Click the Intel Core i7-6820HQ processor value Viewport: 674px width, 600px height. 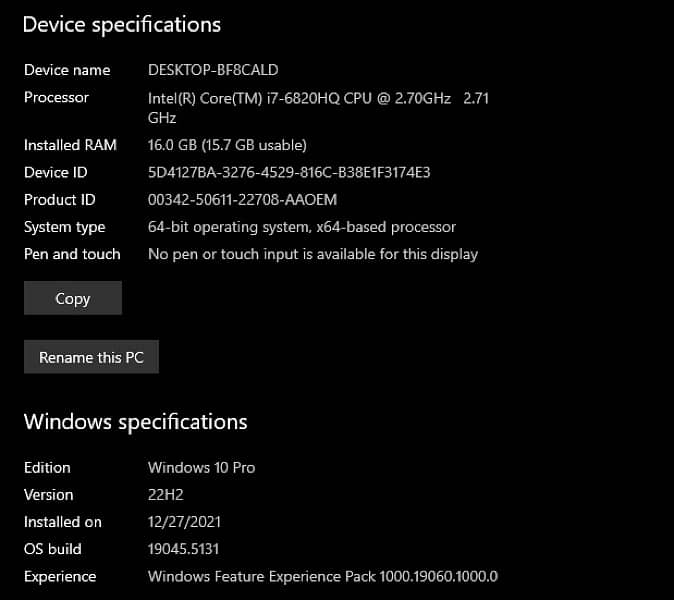pyautogui.click(x=317, y=98)
